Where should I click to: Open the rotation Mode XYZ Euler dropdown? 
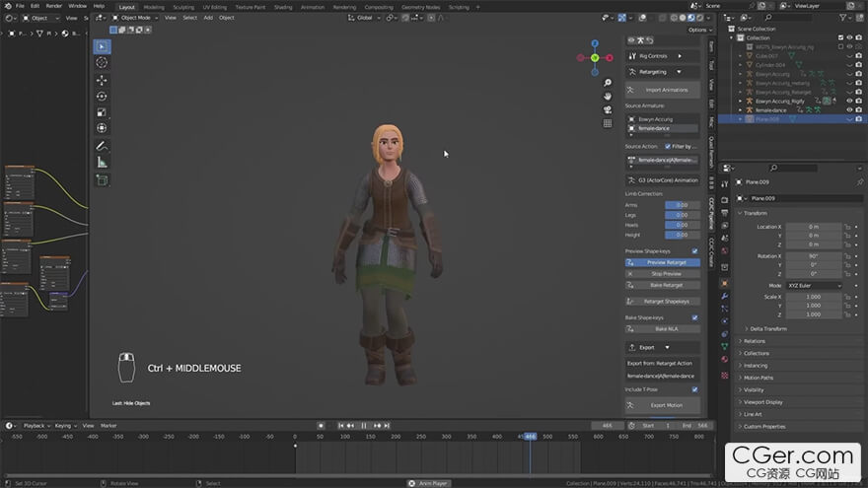[x=815, y=286]
